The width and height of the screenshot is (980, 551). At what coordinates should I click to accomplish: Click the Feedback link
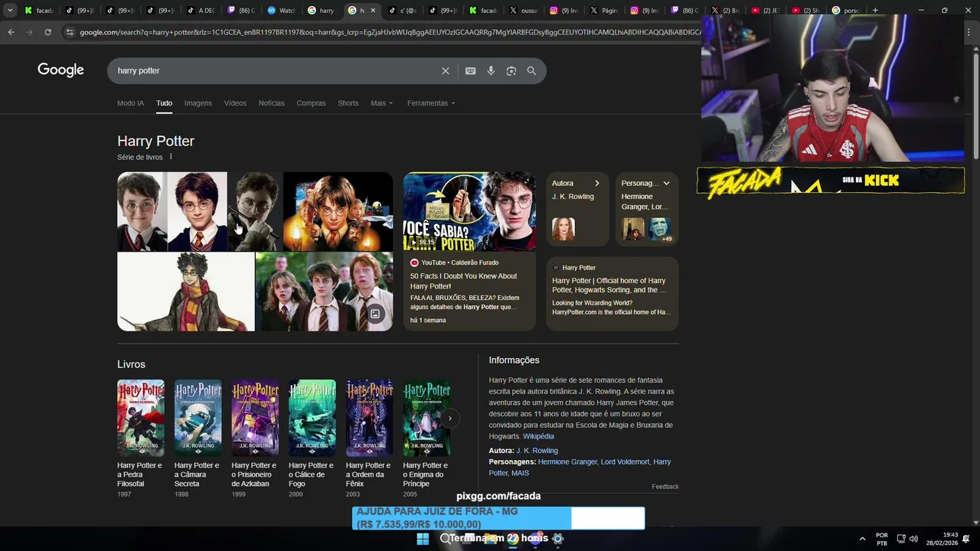(x=665, y=487)
